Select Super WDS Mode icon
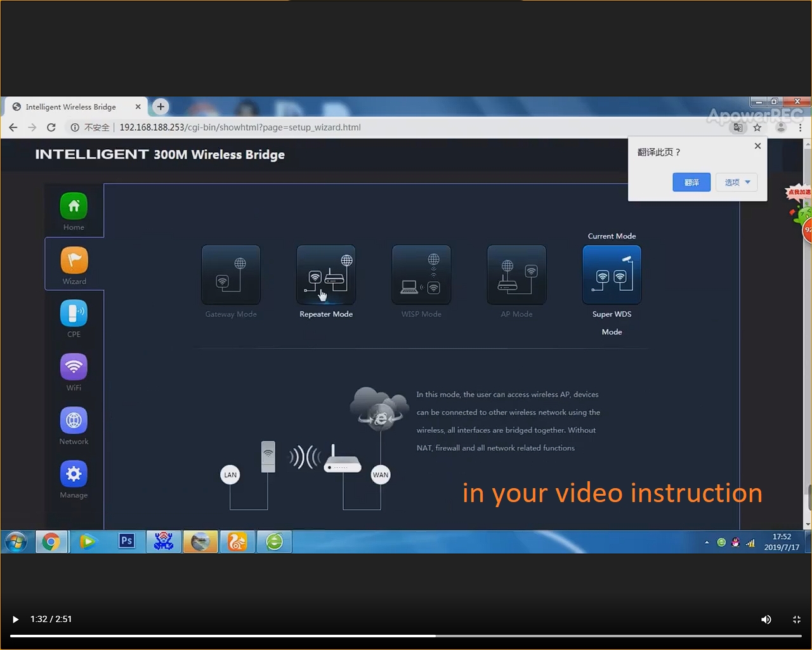Viewport: 812px width, 650px height. coord(612,275)
